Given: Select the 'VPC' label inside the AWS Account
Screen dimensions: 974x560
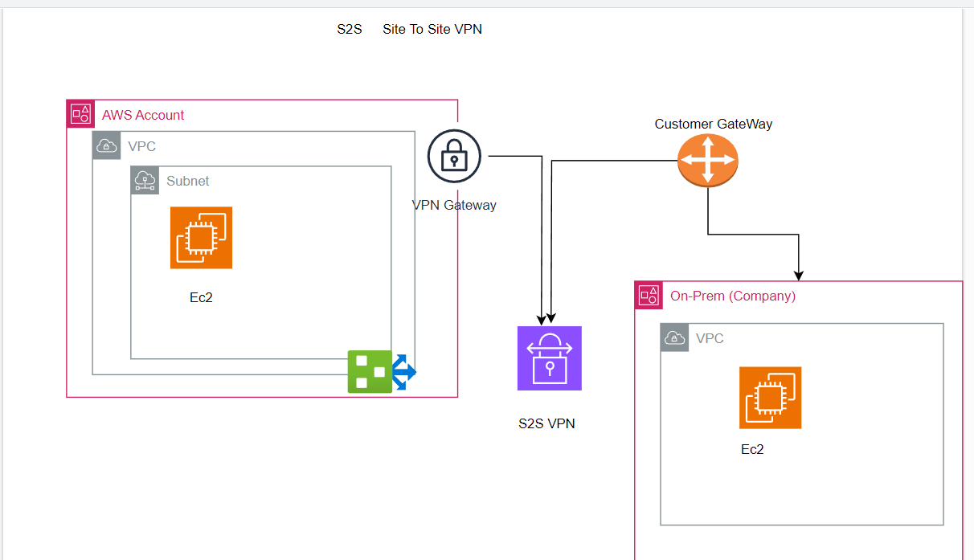Looking at the screenshot, I should (x=142, y=147).
